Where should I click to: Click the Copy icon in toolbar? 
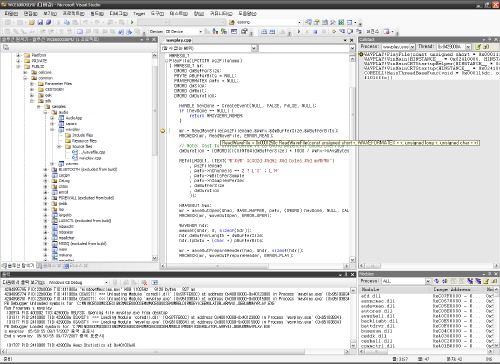(x=67, y=22)
